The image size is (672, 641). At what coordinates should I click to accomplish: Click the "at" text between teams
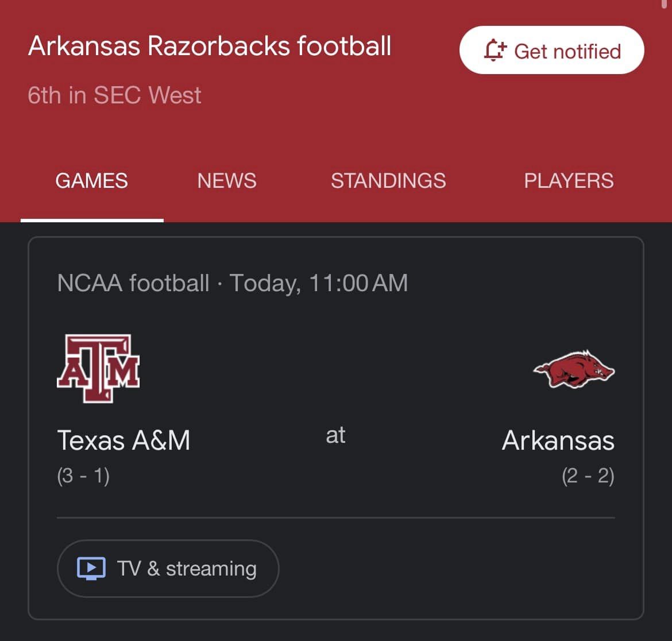click(335, 435)
